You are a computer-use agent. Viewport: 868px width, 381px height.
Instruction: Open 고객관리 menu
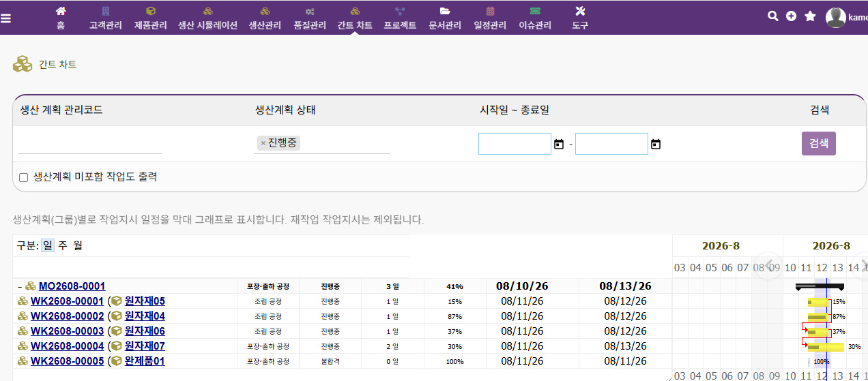[x=105, y=18]
